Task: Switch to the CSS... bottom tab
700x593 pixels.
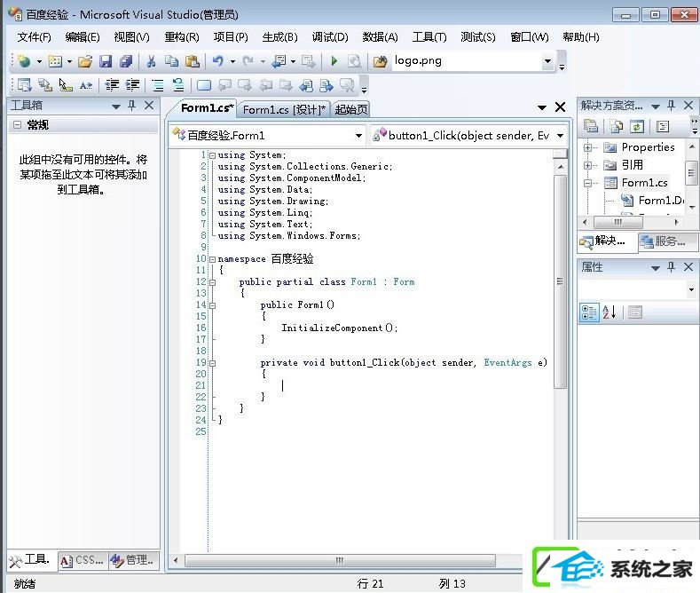Action: tap(83, 560)
